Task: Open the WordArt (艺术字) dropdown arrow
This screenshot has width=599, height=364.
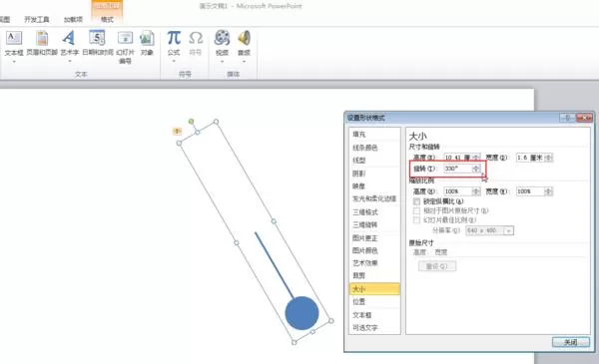Action: 70,61
